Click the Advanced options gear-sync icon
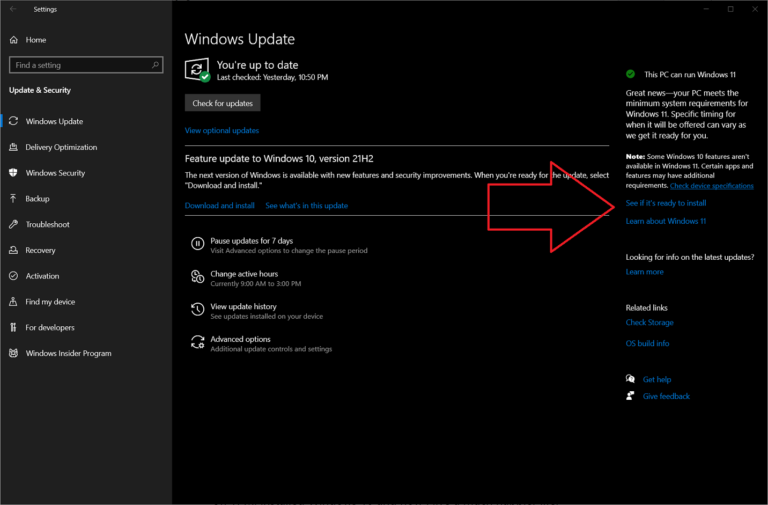 coord(197,342)
